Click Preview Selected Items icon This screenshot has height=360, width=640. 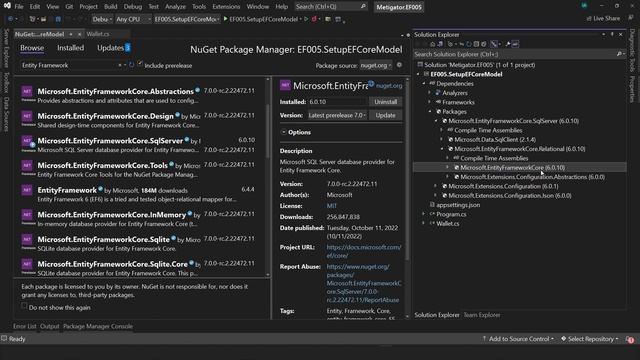pos(516,44)
